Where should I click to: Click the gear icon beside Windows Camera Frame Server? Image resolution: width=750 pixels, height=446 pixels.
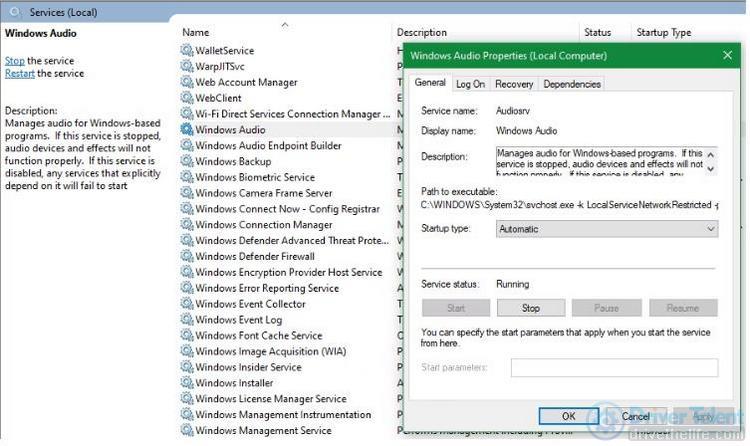pyautogui.click(x=187, y=192)
